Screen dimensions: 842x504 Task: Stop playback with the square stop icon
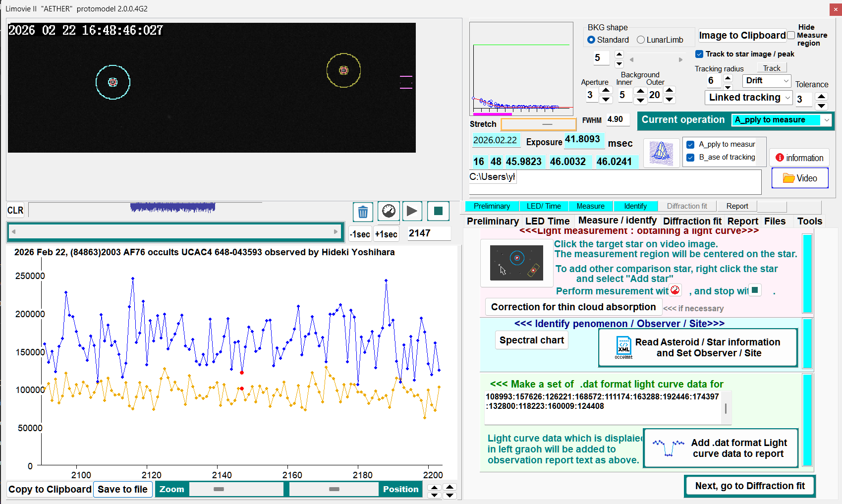click(438, 211)
